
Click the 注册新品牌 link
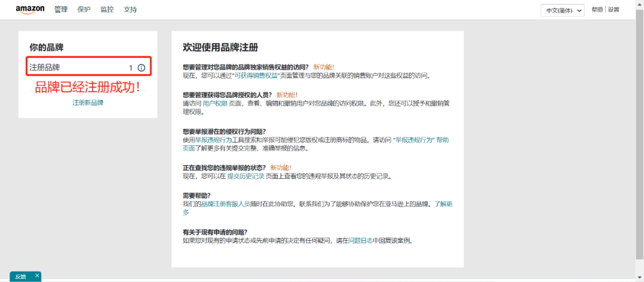pos(88,103)
